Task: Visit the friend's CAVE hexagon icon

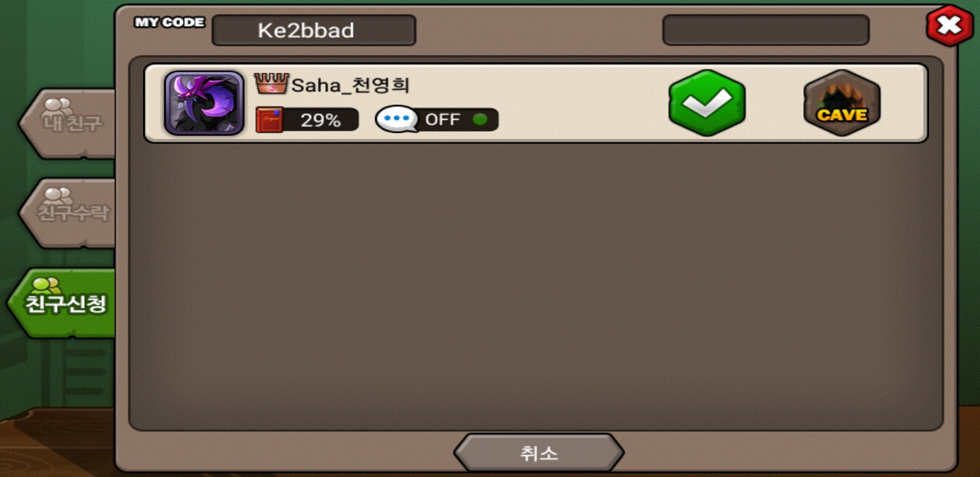Action: (x=842, y=103)
